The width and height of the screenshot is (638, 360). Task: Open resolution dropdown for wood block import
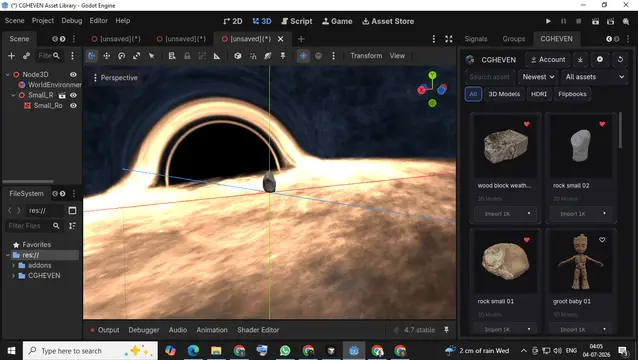click(x=529, y=214)
